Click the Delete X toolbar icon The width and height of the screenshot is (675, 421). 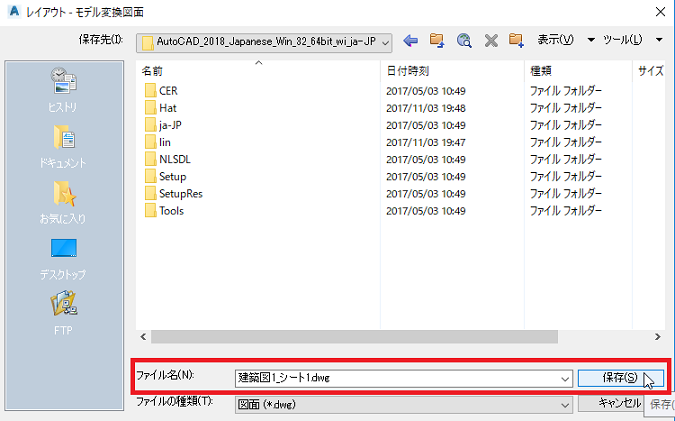point(491,41)
